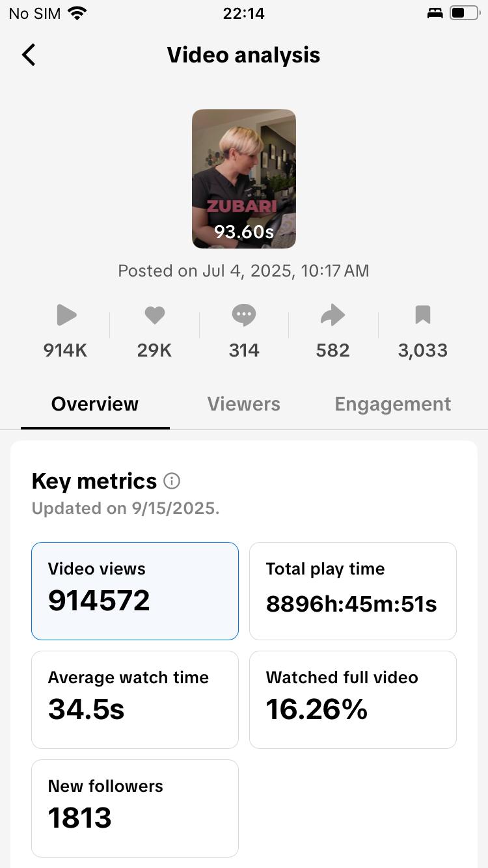Select the Watched full video card
The image size is (488, 868).
click(x=353, y=699)
